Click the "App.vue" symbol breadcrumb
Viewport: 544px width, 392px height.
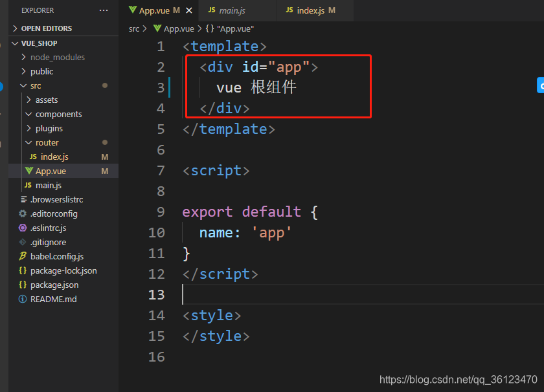[x=229, y=28]
